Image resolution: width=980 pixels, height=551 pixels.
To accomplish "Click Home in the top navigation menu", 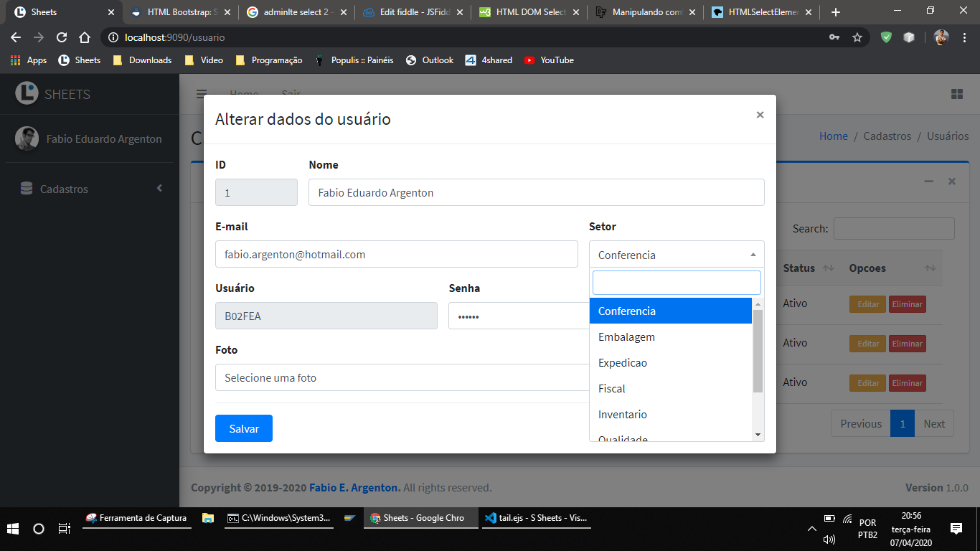I will coord(244,94).
